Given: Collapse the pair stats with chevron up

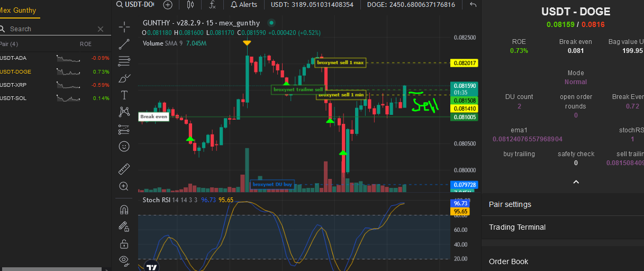Looking at the screenshot, I should (576, 182).
